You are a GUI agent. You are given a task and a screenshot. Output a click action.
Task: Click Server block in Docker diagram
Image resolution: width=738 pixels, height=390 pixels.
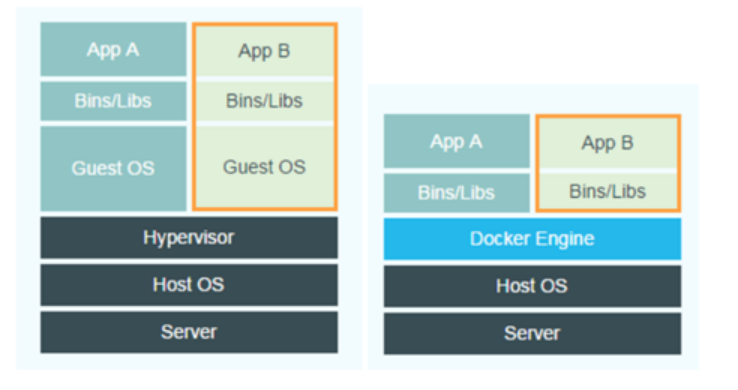(x=532, y=334)
